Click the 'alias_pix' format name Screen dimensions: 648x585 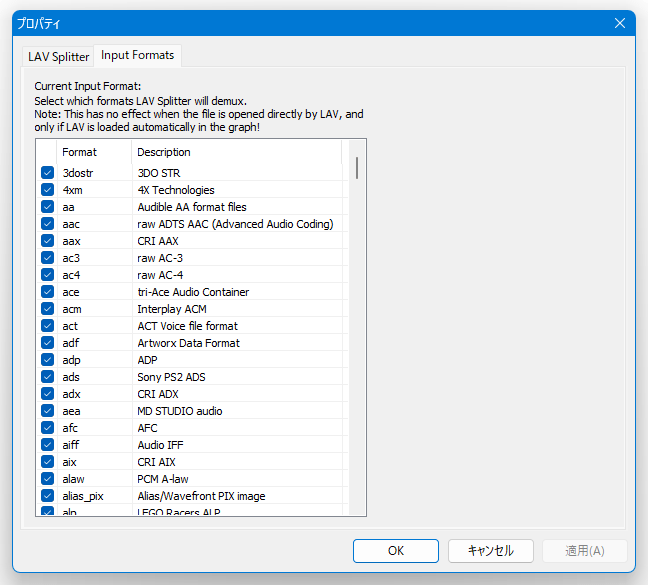coord(83,496)
